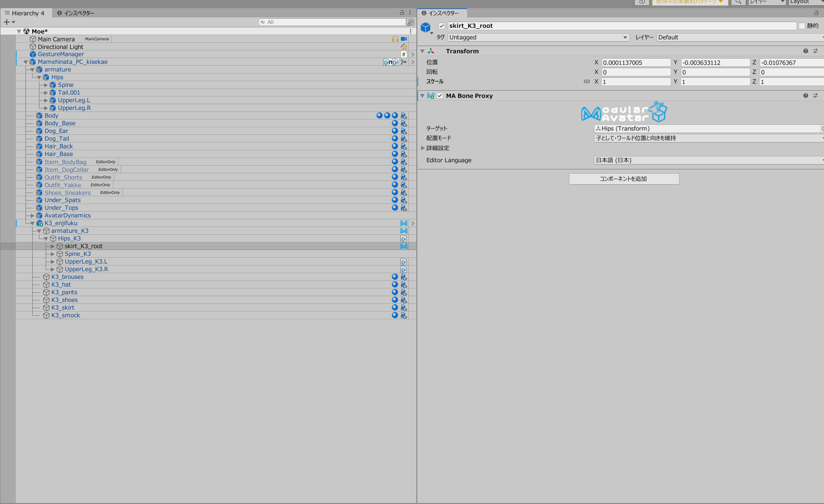The height and width of the screenshot is (504, 824).
Task: Click the Modular Avatar icon on K3_enjifuku row
Action: click(403, 223)
